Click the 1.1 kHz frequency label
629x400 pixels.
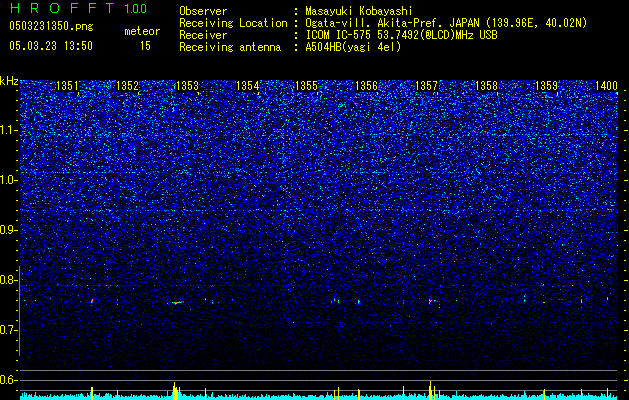9,130
